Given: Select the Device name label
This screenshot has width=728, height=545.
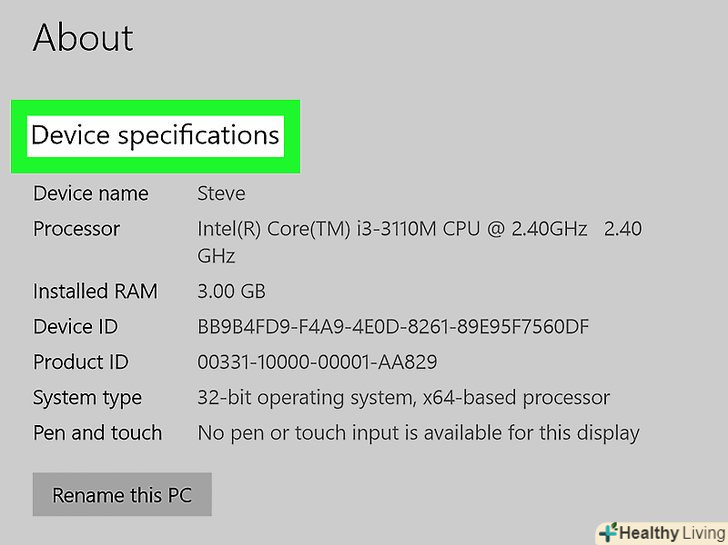Looking at the screenshot, I should click(x=90, y=193).
